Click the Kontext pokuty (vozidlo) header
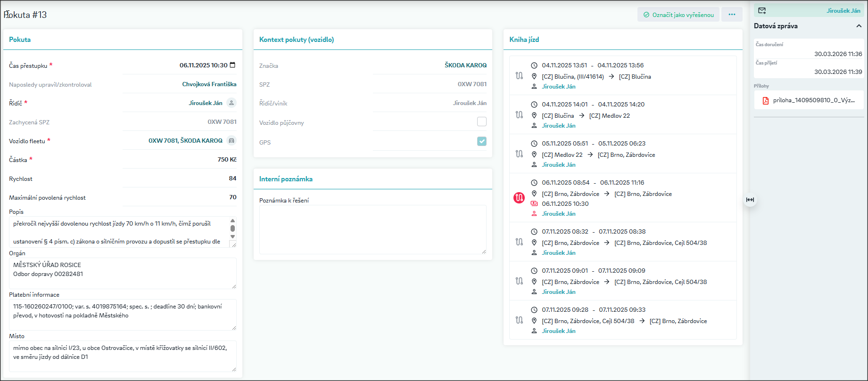This screenshot has height=381, width=868. [297, 40]
